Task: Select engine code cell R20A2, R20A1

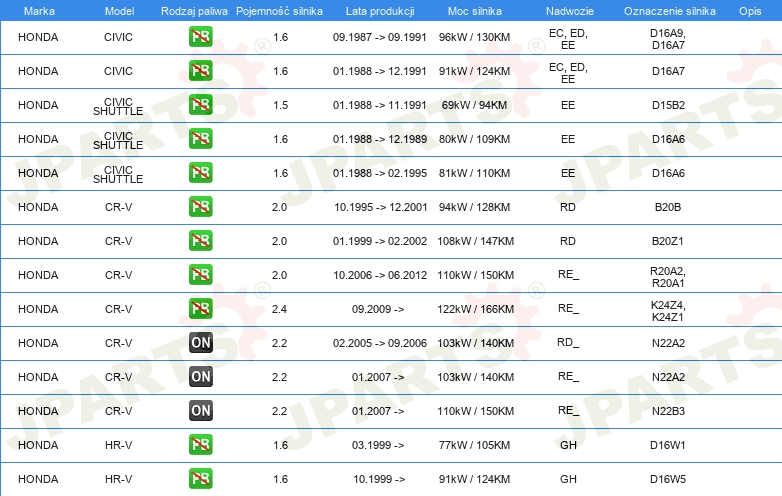Action: point(668,277)
